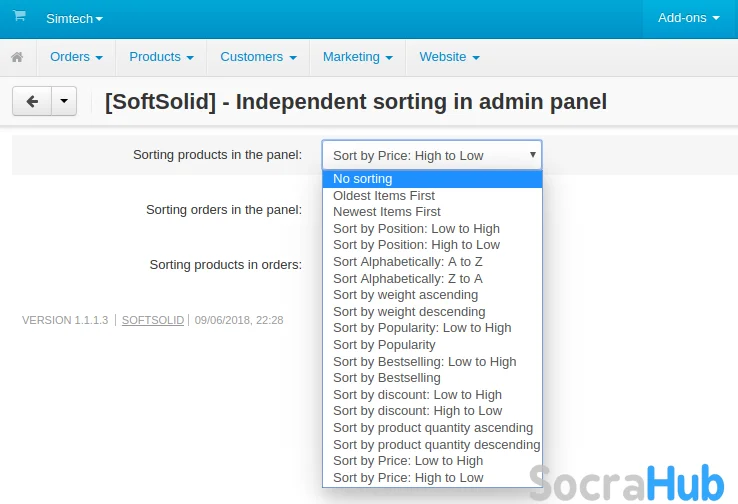Go to the home icon
Screen dimensions: 738x504
click(x=17, y=57)
